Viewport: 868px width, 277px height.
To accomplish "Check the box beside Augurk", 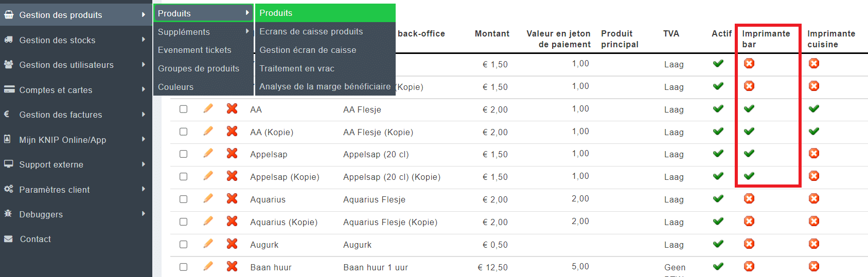I will point(183,244).
